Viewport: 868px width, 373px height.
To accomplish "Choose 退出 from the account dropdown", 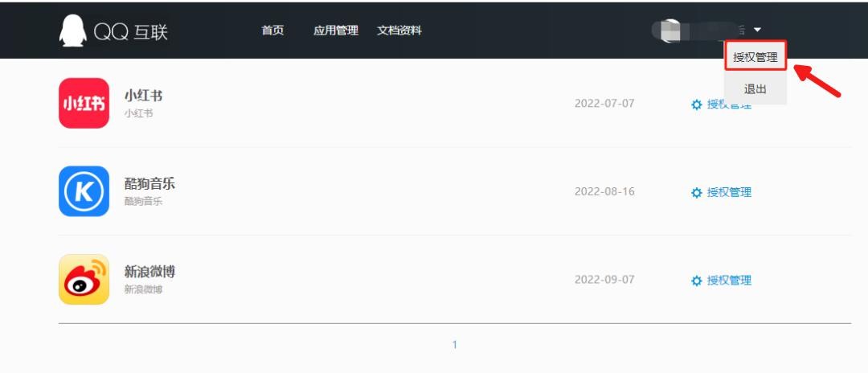I will coord(755,88).
